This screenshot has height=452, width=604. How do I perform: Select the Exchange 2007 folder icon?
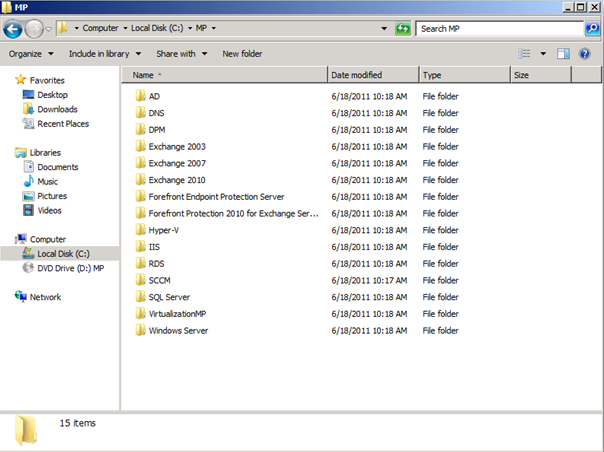(141, 163)
